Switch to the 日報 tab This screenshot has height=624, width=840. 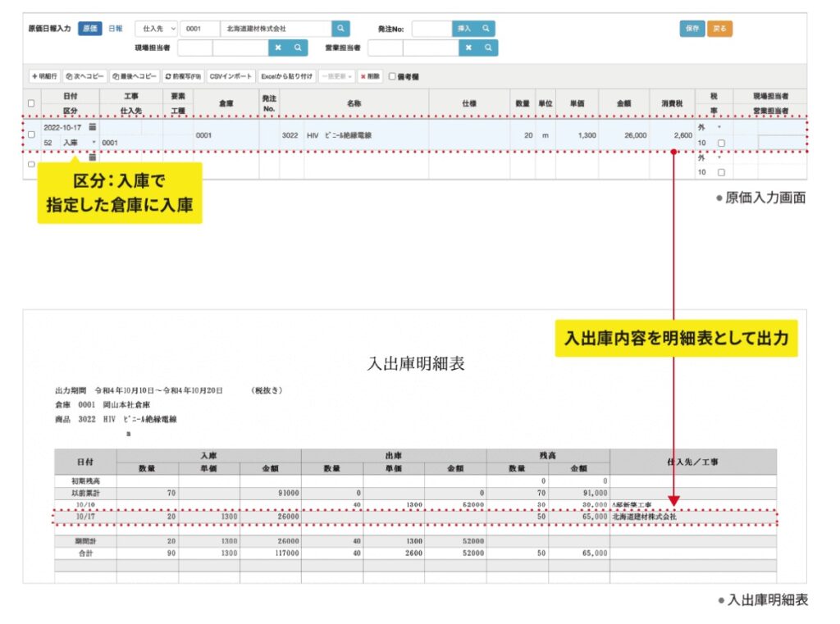(x=115, y=29)
